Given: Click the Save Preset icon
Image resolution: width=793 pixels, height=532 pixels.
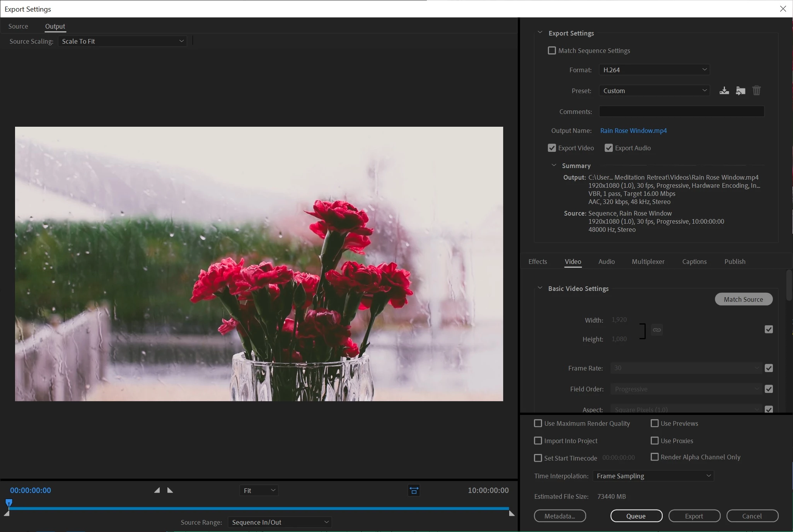Looking at the screenshot, I should (x=724, y=91).
